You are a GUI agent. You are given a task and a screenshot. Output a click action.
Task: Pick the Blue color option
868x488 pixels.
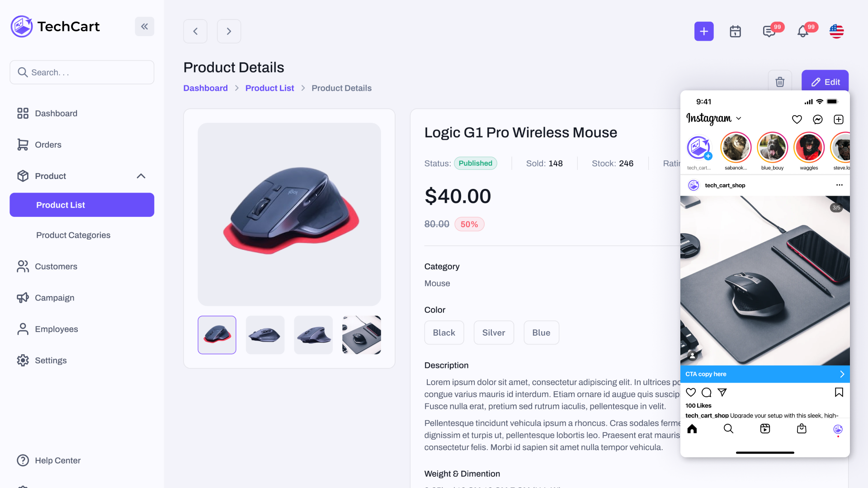[541, 333]
